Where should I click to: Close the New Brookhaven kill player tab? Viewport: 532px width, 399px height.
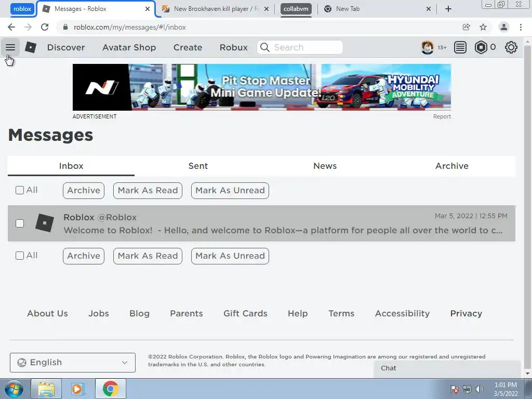coord(267,9)
